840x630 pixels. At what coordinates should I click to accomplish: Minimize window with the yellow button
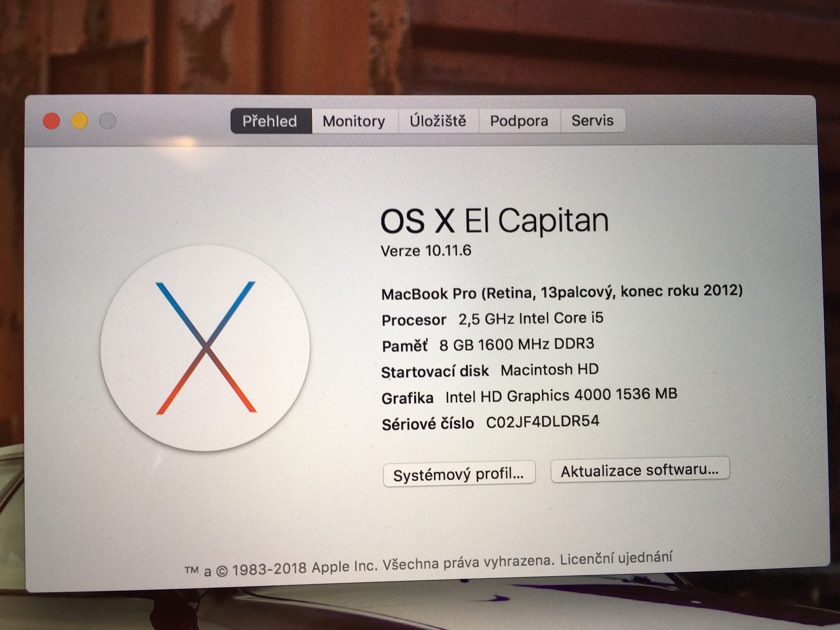pyautogui.click(x=79, y=121)
